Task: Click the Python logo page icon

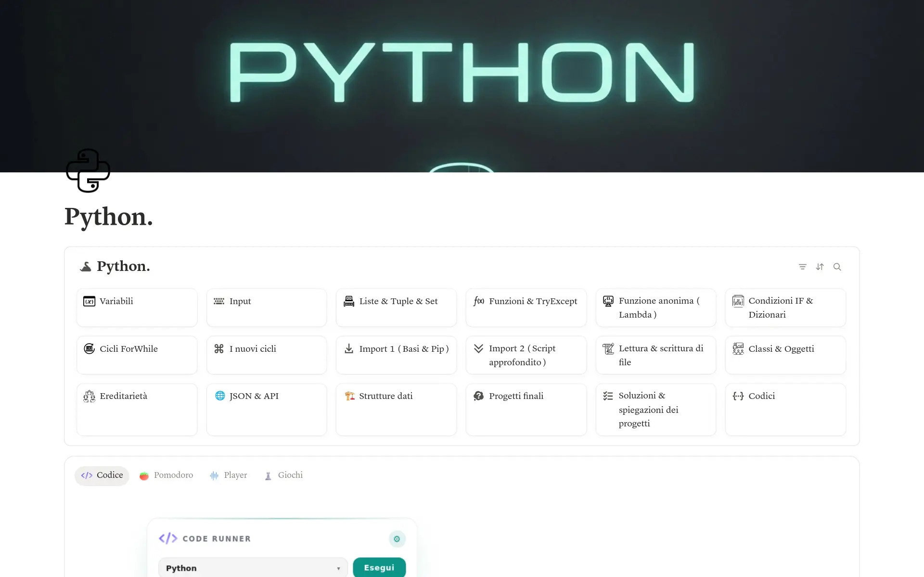Action: 88,170
